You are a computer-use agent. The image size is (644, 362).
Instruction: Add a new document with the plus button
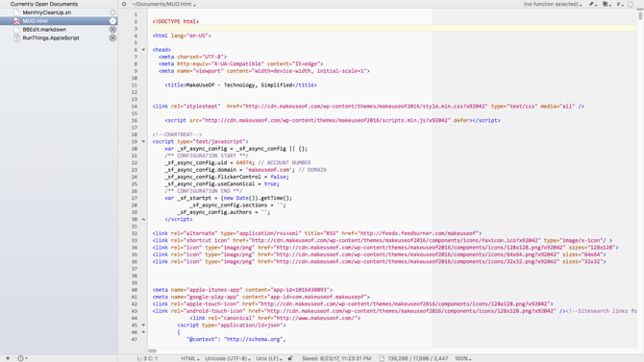click(x=8, y=358)
